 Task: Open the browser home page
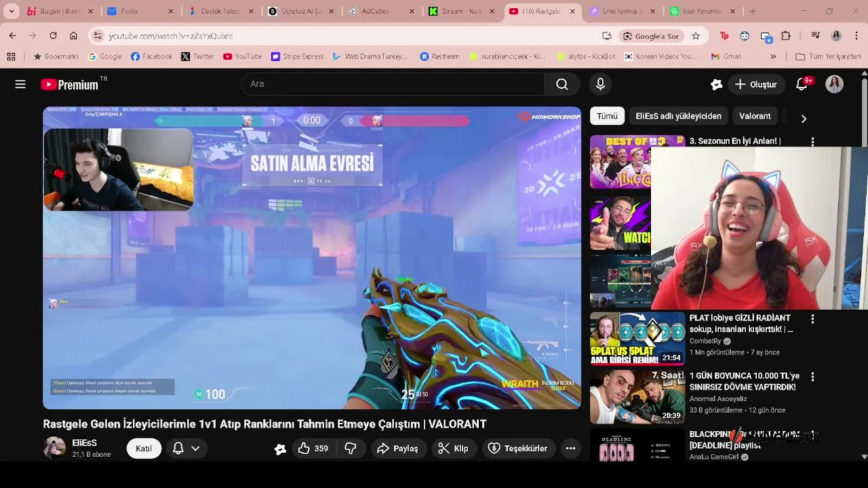(x=73, y=36)
